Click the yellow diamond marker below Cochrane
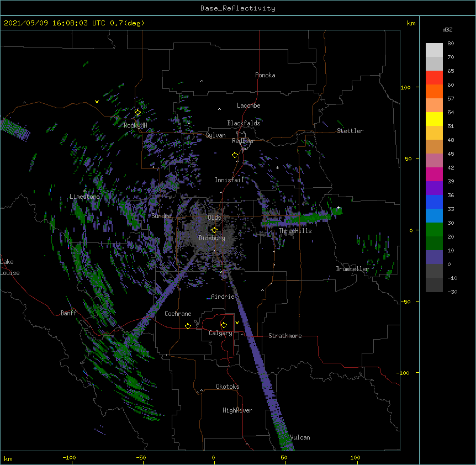Viewport: 476px width, 465px height. click(188, 326)
